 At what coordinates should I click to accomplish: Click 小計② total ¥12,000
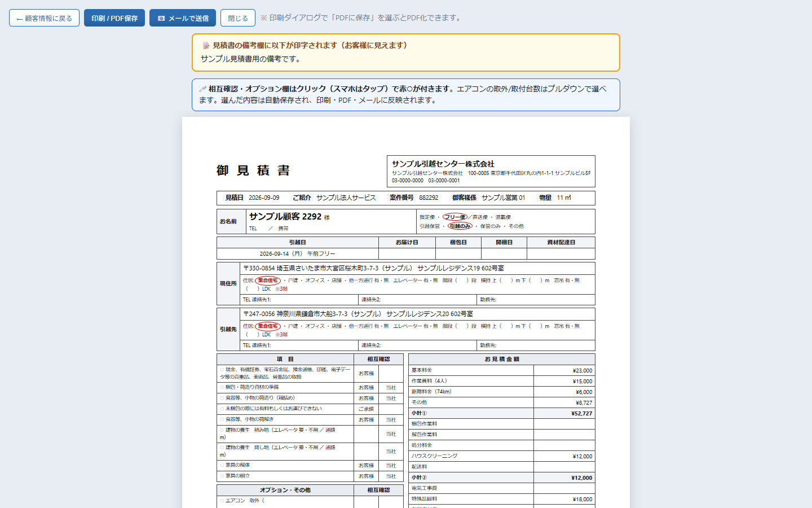click(581, 478)
